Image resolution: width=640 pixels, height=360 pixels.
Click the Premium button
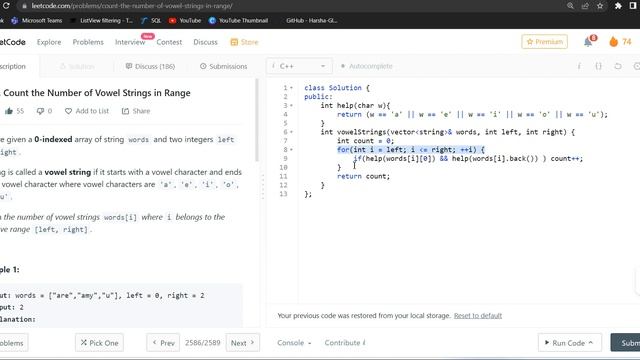(x=544, y=42)
